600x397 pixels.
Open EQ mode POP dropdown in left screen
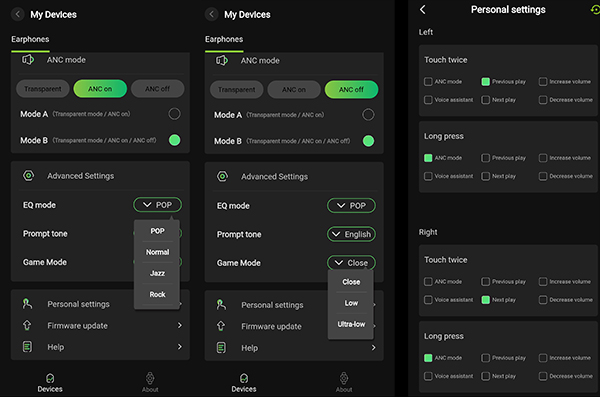click(x=157, y=205)
